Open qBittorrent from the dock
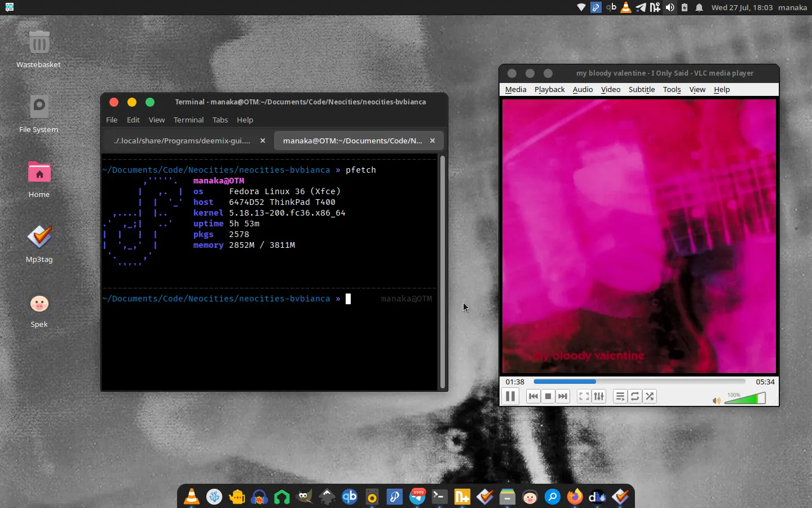 [x=350, y=497]
